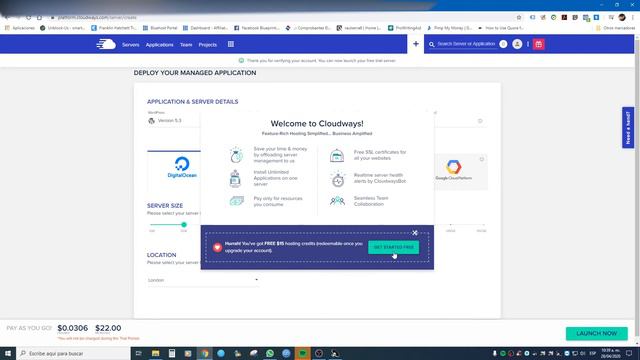Viewport: 640px width, 360px height.
Task: Click the server size slider handle
Action: [184, 224]
